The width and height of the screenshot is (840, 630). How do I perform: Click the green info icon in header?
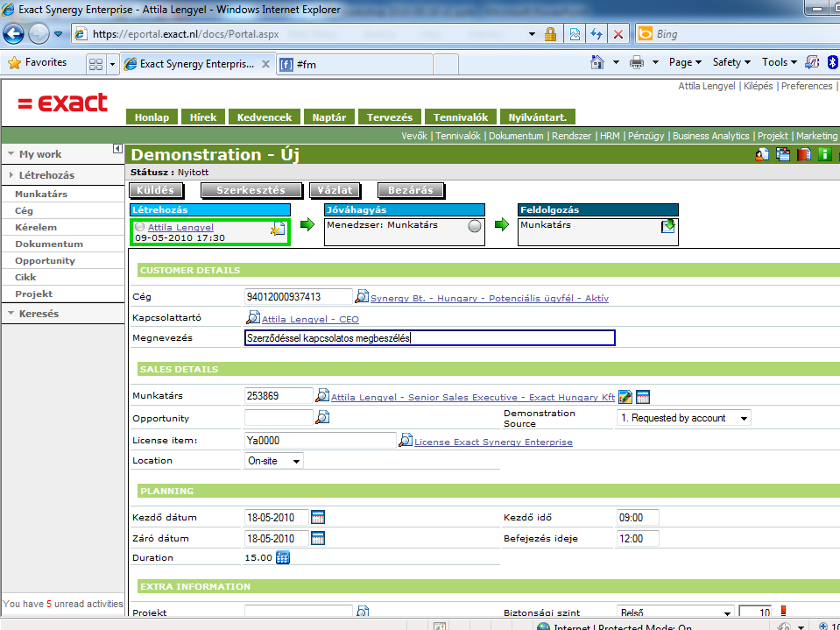825,155
